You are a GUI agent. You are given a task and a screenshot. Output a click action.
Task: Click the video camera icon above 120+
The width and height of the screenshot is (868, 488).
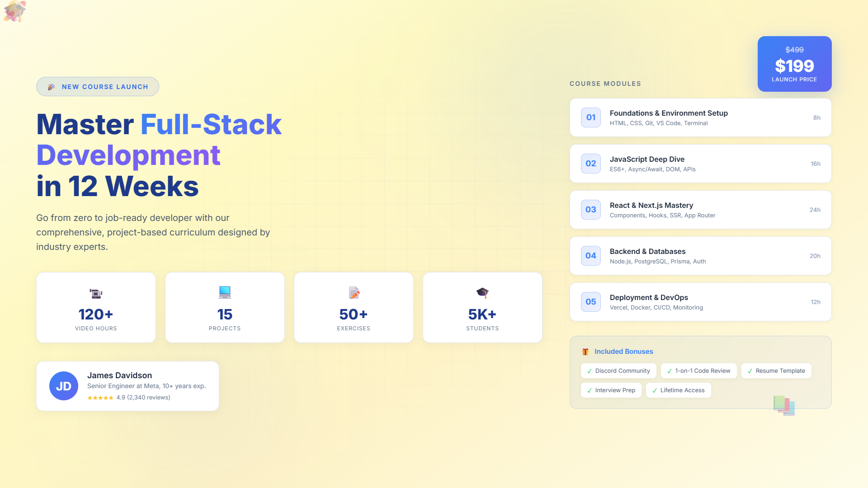96,293
